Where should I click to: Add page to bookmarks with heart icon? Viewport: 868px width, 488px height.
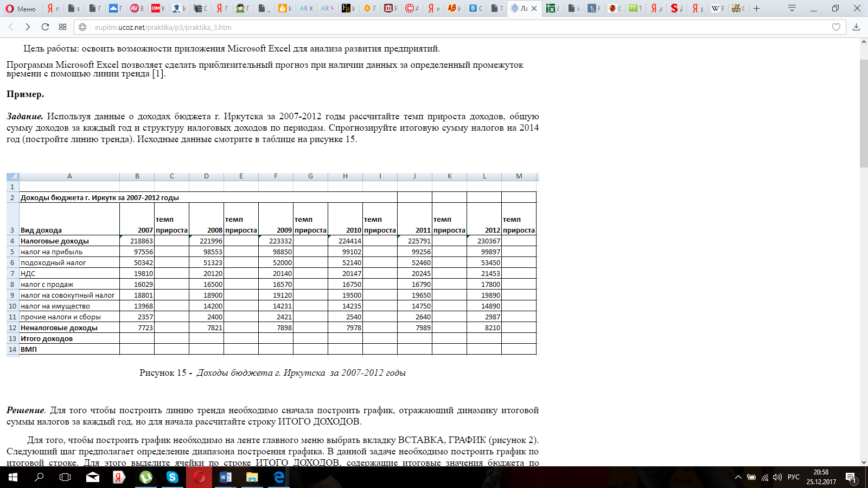click(x=836, y=27)
